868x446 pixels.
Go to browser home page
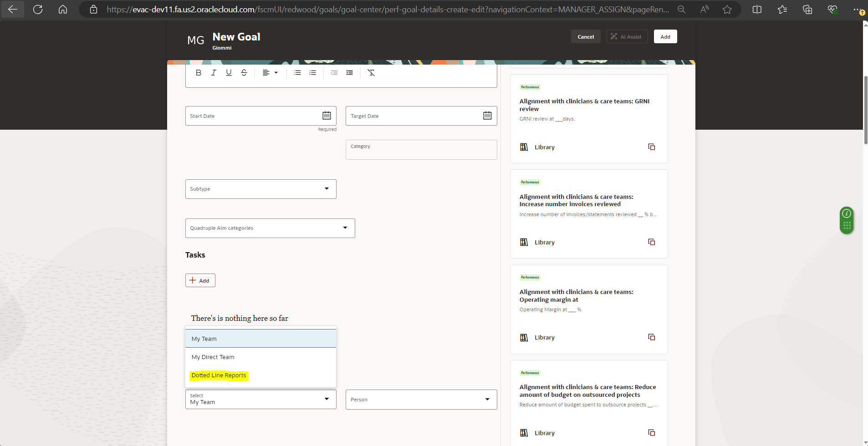click(x=63, y=9)
